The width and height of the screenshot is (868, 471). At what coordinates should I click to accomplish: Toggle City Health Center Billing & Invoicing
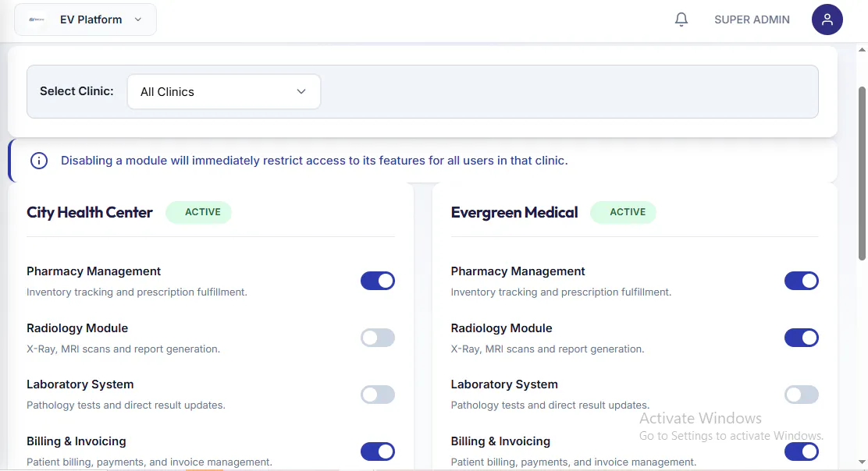(x=378, y=452)
